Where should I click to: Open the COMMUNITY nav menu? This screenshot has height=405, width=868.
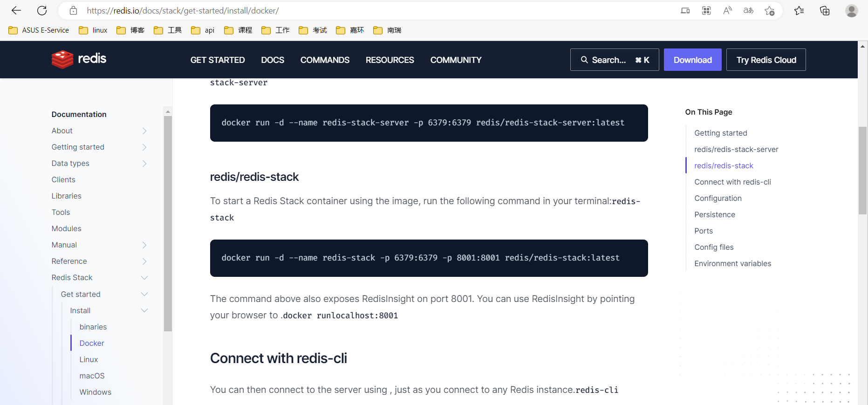pyautogui.click(x=456, y=60)
